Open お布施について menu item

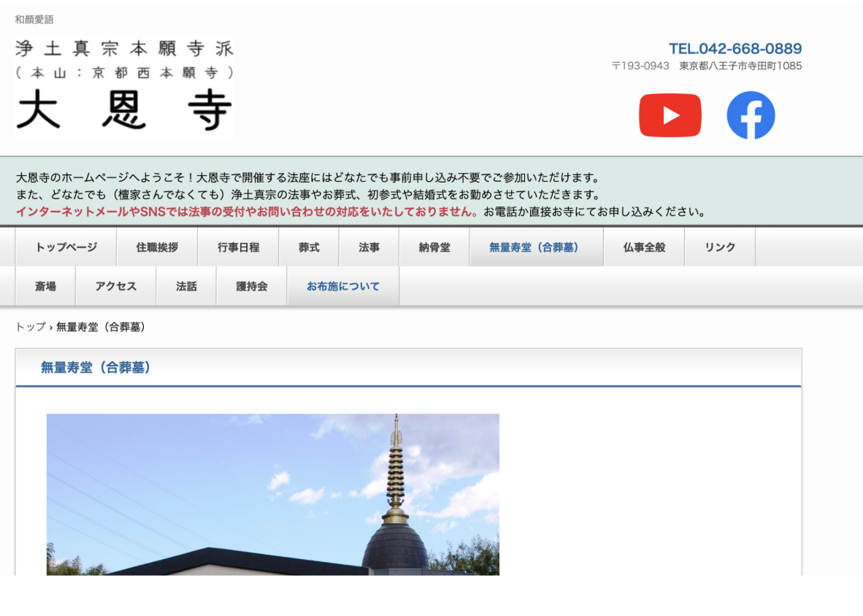pyautogui.click(x=343, y=287)
